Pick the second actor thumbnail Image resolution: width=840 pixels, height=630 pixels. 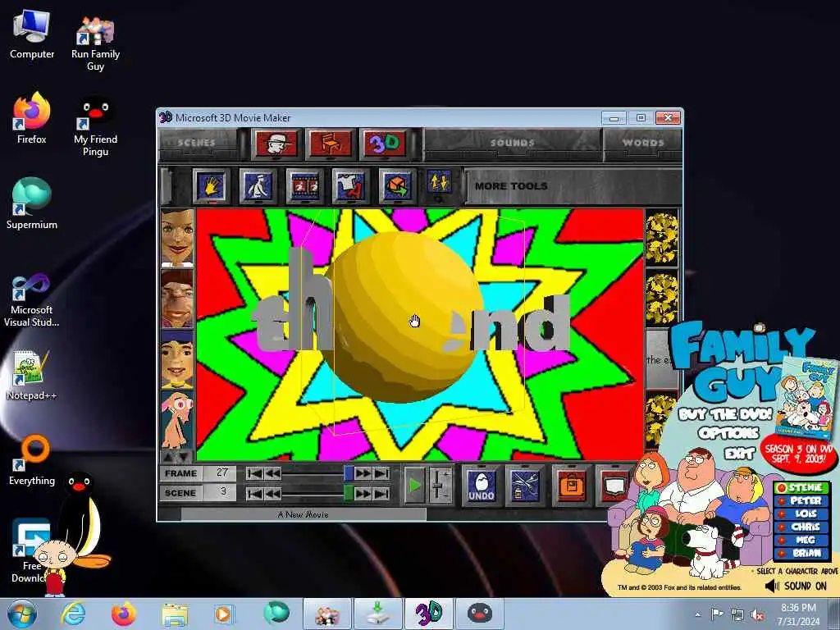tap(177, 299)
